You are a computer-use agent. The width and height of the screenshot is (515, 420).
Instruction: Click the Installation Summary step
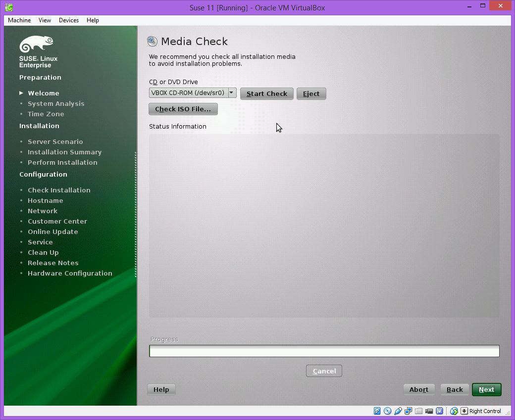point(64,152)
